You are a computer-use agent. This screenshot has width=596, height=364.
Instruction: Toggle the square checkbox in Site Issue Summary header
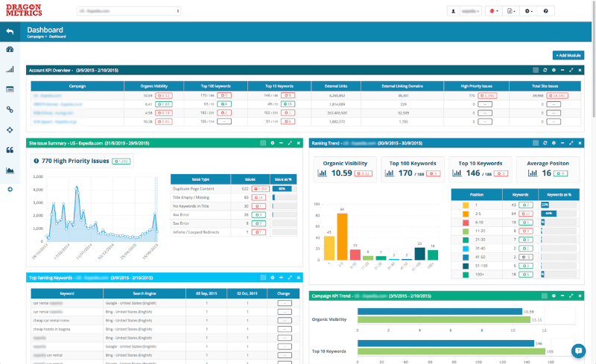(x=262, y=142)
